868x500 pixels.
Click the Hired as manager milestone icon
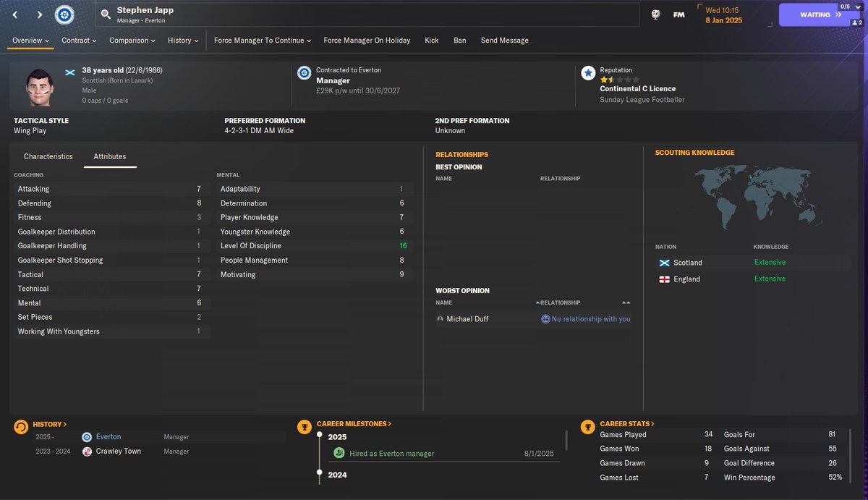click(339, 453)
